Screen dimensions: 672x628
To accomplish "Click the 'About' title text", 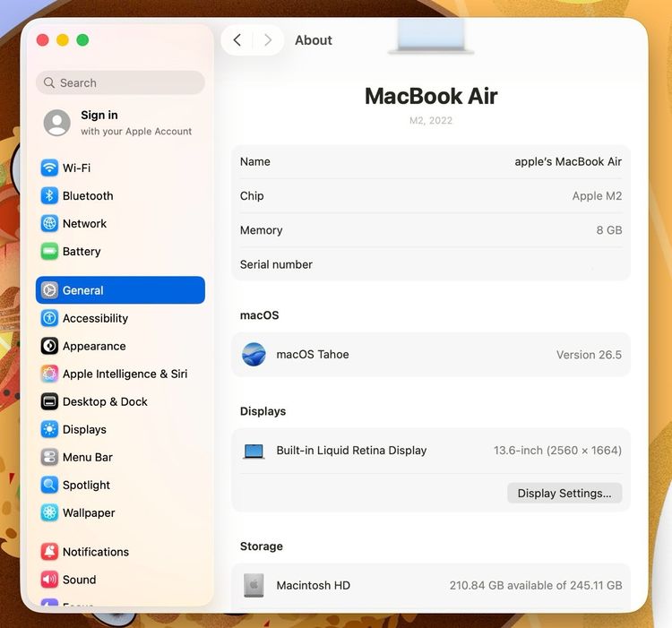I will (x=314, y=40).
